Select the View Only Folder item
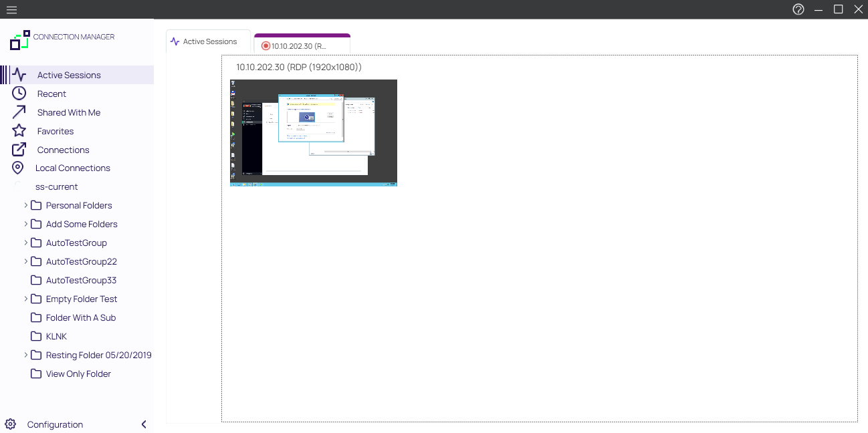This screenshot has width=868, height=433. 78,374
